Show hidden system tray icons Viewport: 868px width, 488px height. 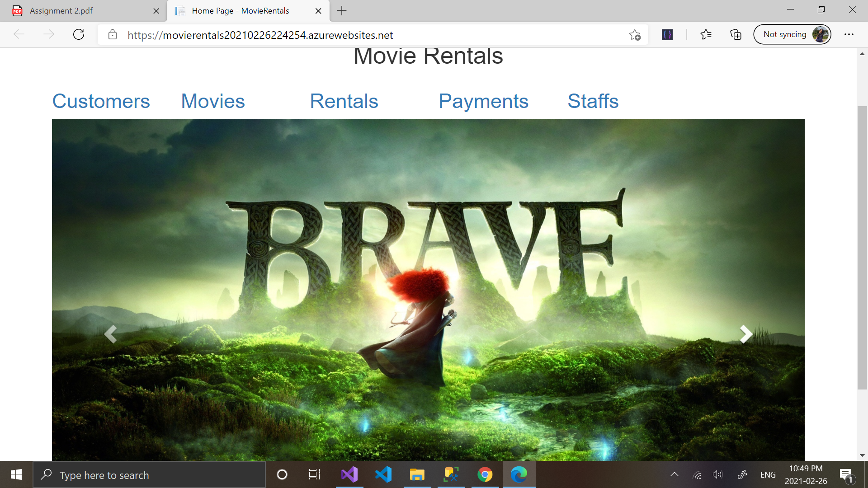675,474
